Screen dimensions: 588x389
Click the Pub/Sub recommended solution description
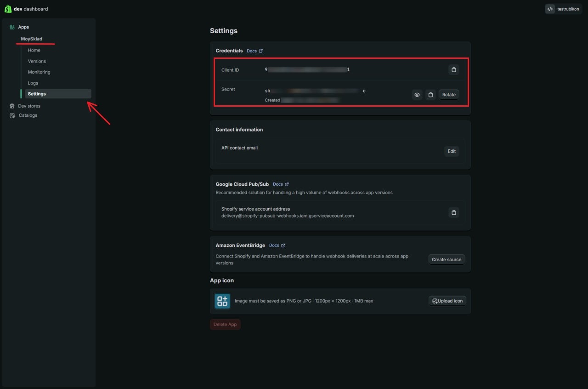[304, 193]
